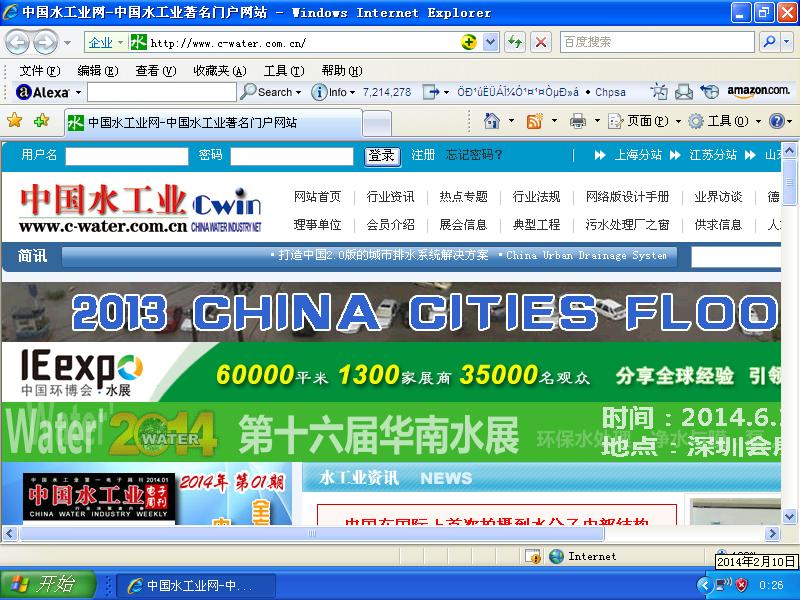Image resolution: width=800 pixels, height=600 pixels.
Task: Click the horizontal scrollbar right arrow
Action: point(772,534)
